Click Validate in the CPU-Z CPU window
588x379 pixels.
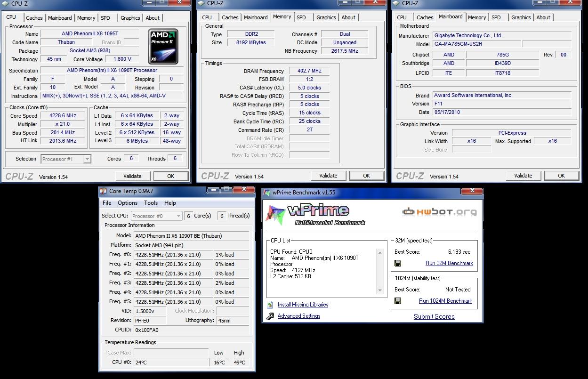tap(132, 176)
